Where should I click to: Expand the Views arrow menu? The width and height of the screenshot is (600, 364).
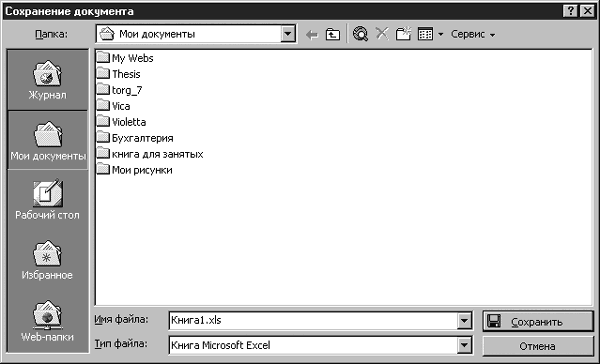point(440,34)
